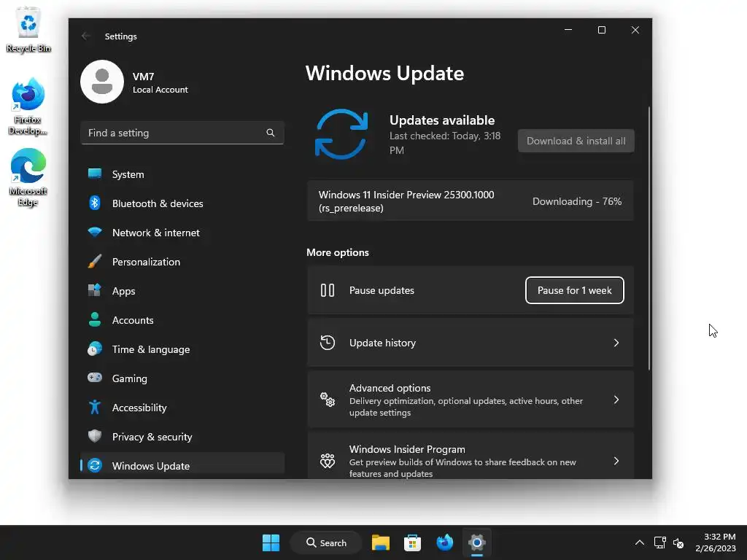Click the Privacy & security shield icon

tap(95, 436)
